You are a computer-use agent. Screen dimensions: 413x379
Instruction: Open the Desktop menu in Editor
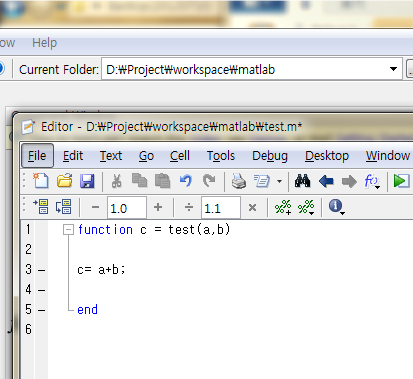[x=327, y=156]
